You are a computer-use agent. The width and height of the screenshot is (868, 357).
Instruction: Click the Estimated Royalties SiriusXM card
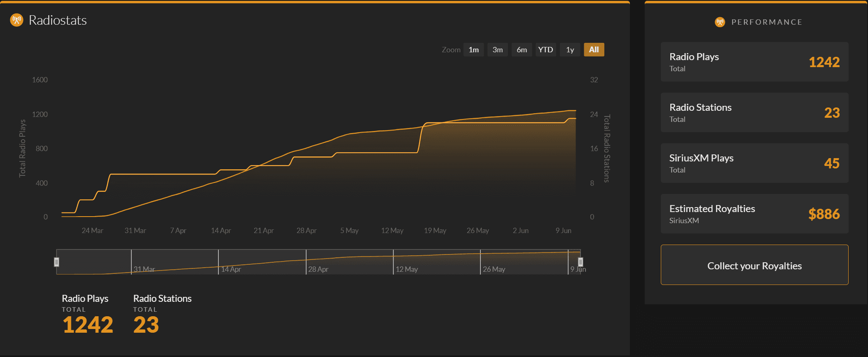point(754,214)
